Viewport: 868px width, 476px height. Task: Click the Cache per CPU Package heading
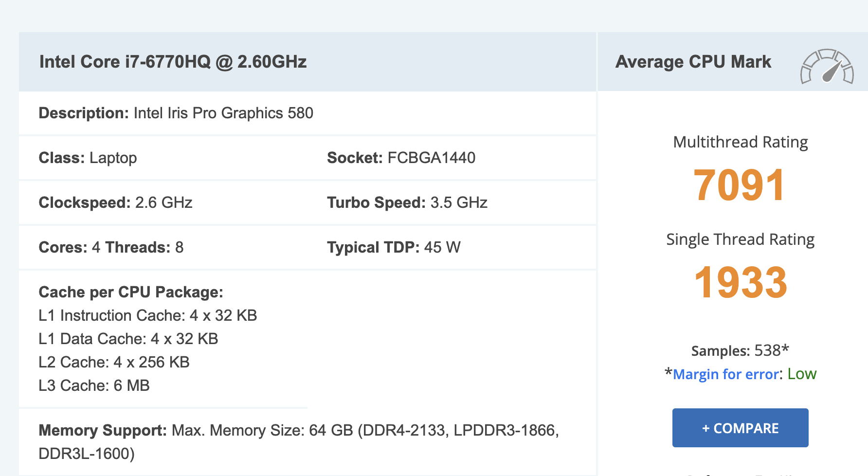(x=130, y=292)
